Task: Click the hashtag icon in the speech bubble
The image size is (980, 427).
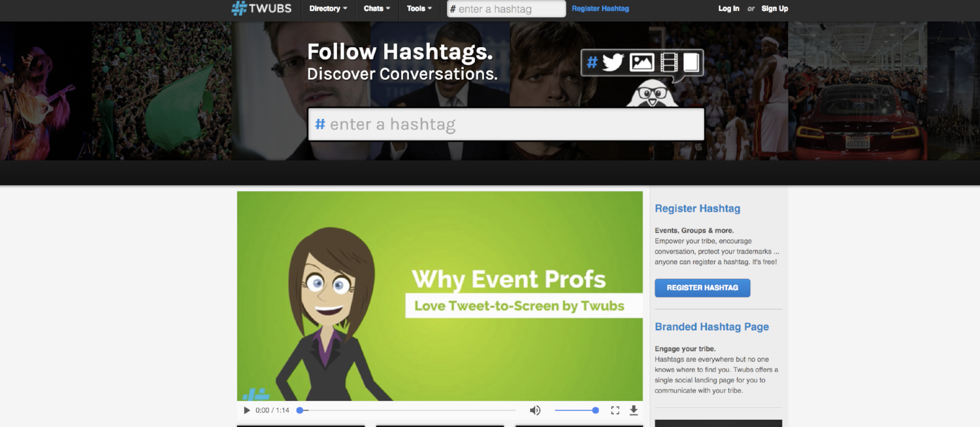Action: [x=592, y=63]
